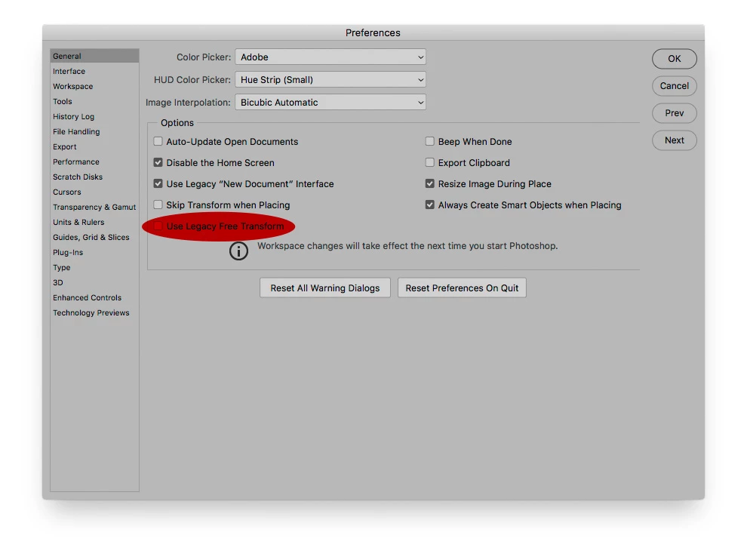Open 3D preferences section
747x560 pixels.
[94, 282]
